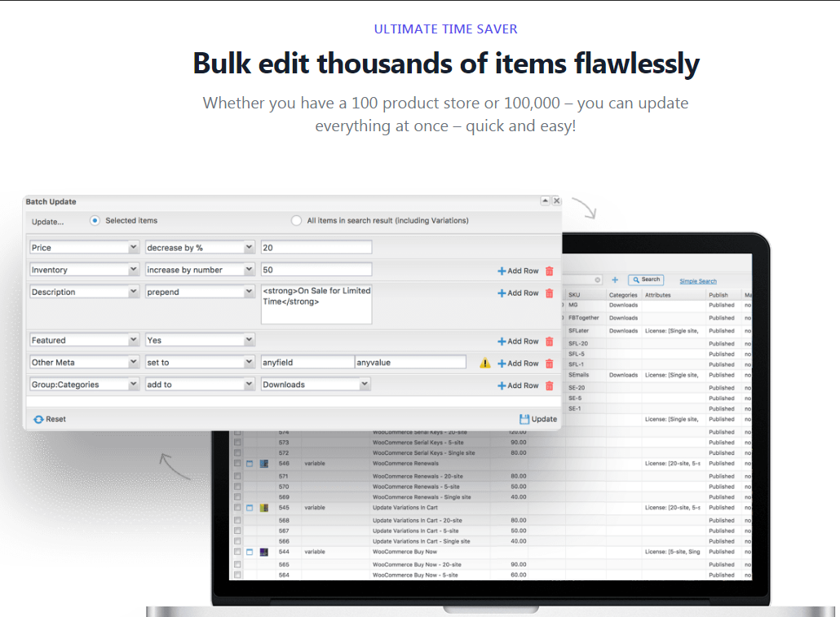Image resolution: width=840 pixels, height=617 pixels.
Task: Open the Simple Search link
Action: (699, 279)
